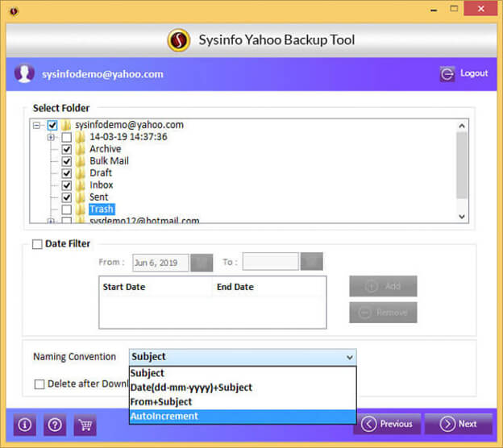Open the Naming Convention dropdown arrow
The image size is (503, 448).
(350, 357)
